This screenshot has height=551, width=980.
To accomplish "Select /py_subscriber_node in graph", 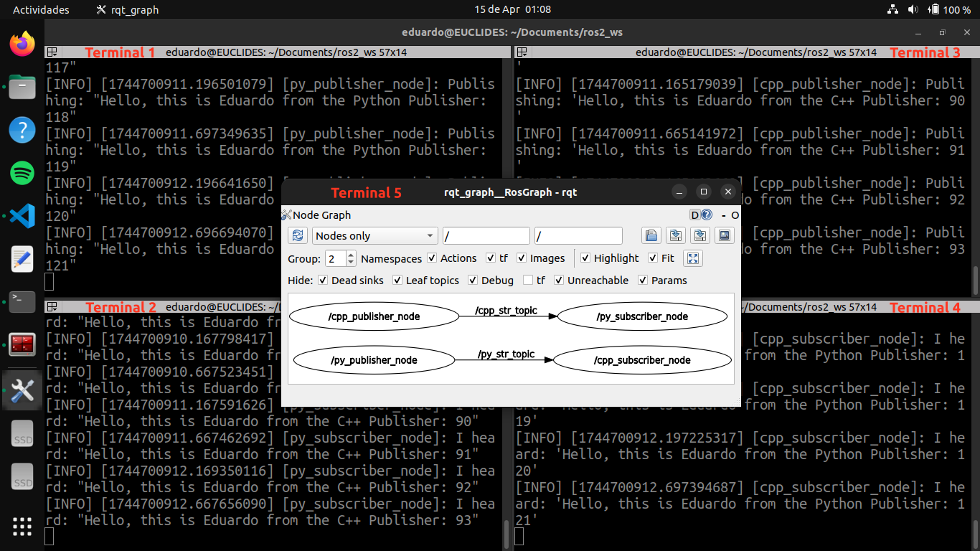I will pyautogui.click(x=642, y=316).
